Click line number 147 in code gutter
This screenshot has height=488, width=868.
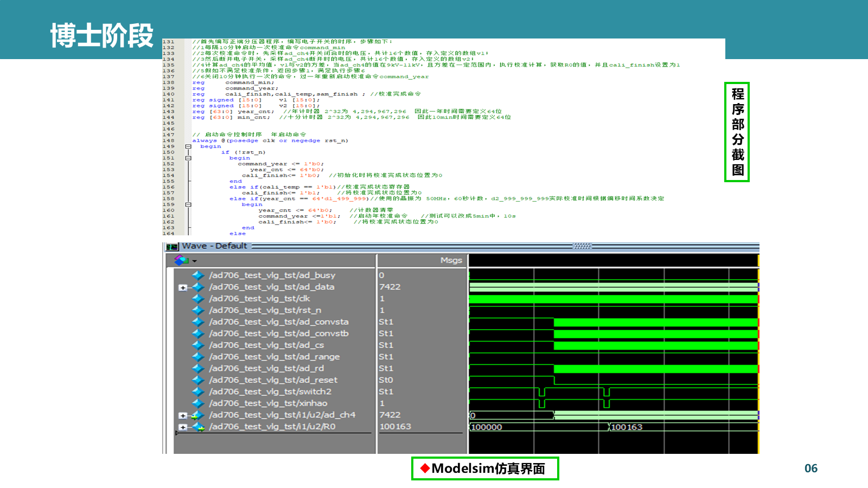[x=169, y=135]
